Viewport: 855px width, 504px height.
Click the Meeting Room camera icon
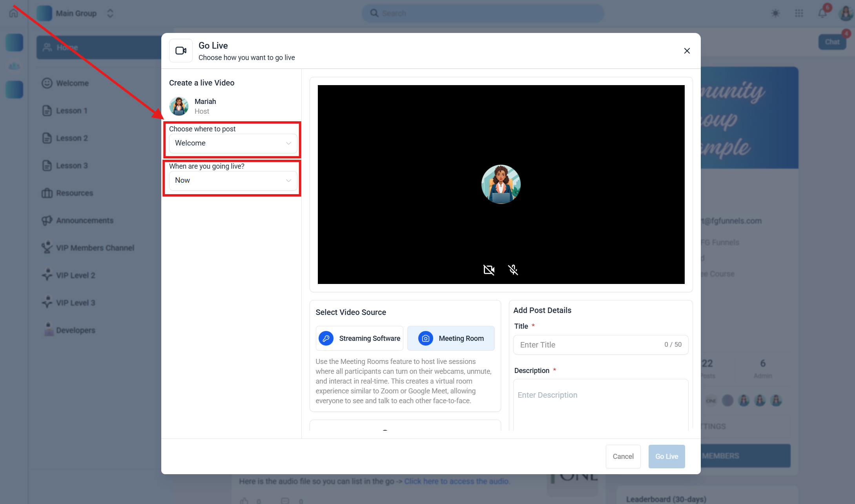pos(425,338)
